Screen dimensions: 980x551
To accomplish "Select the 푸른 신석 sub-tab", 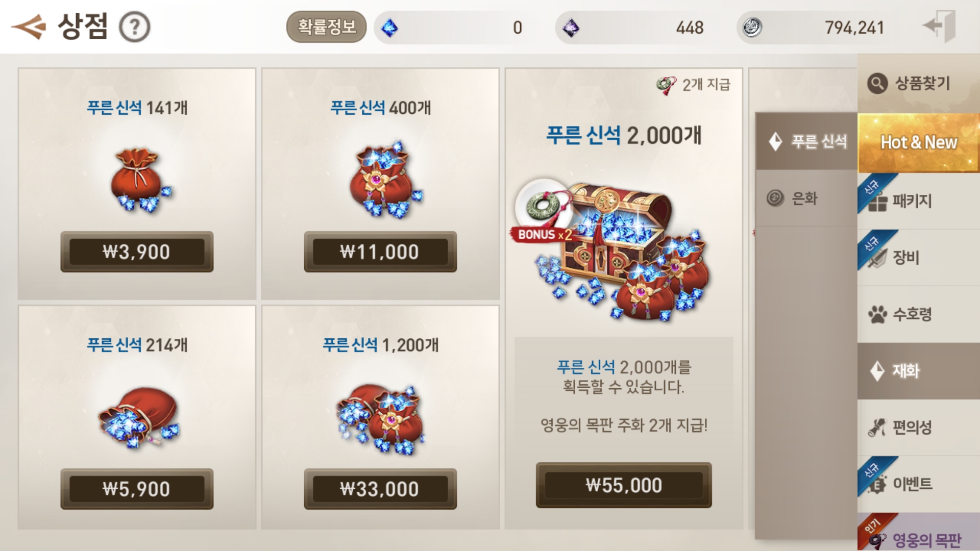I will point(806,141).
